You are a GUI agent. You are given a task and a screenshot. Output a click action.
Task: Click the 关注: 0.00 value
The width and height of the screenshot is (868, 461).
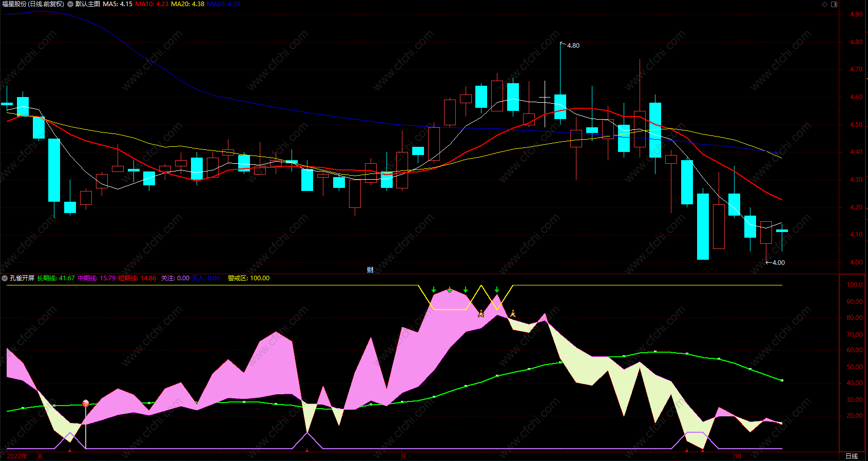coord(175,278)
